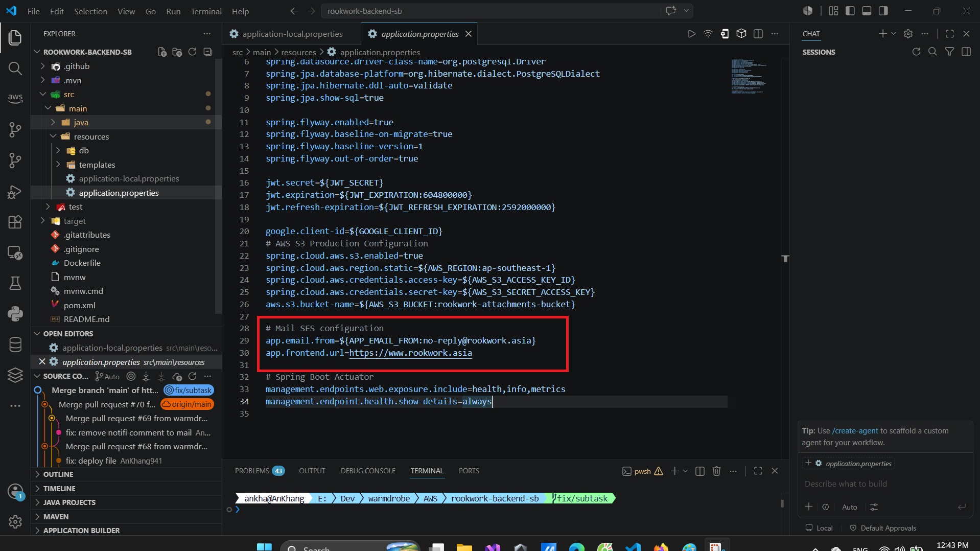Click the origin/main branch badge
980x551 pixels.
tap(187, 404)
